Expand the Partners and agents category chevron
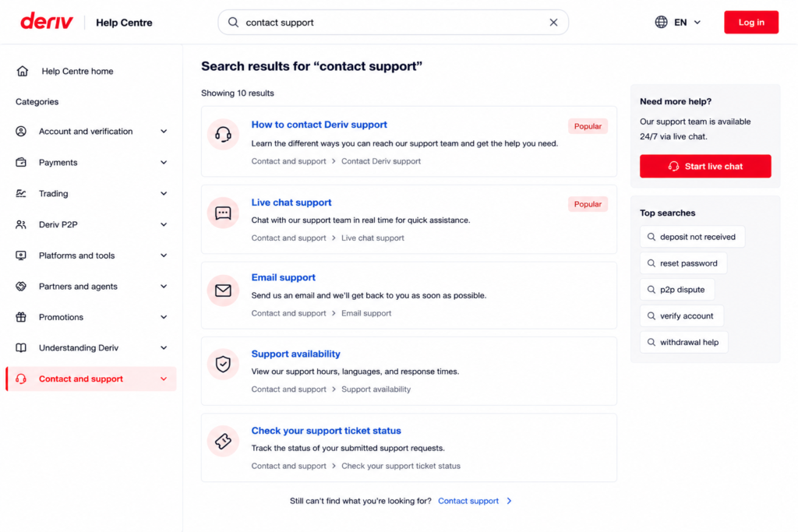 click(164, 287)
